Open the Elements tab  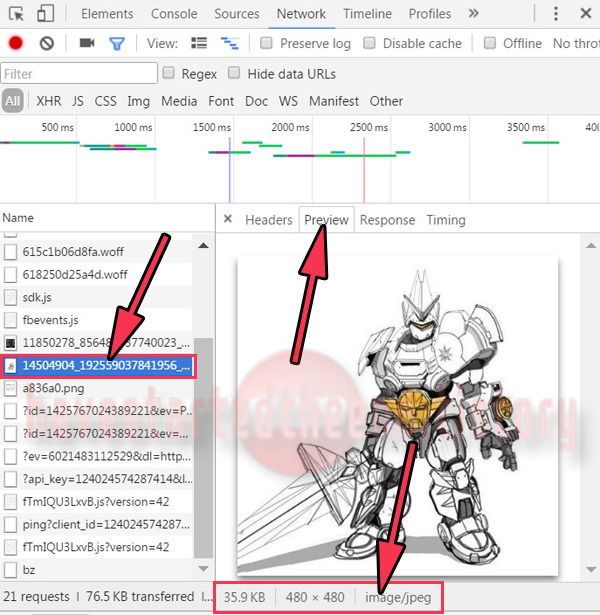107,14
